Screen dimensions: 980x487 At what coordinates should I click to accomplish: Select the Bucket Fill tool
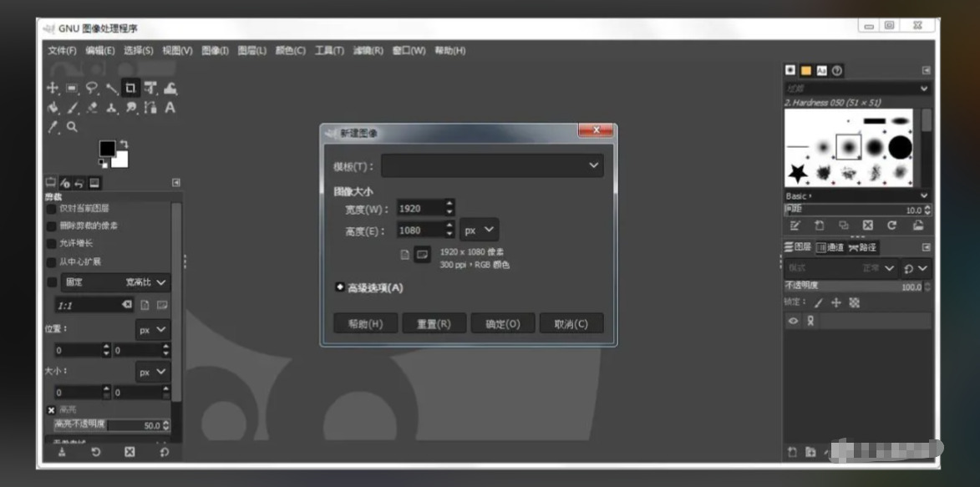click(53, 108)
